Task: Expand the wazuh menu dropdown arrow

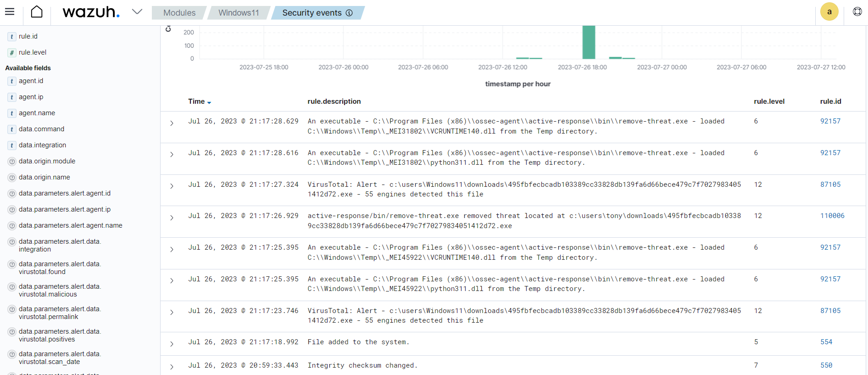Action: pos(137,11)
